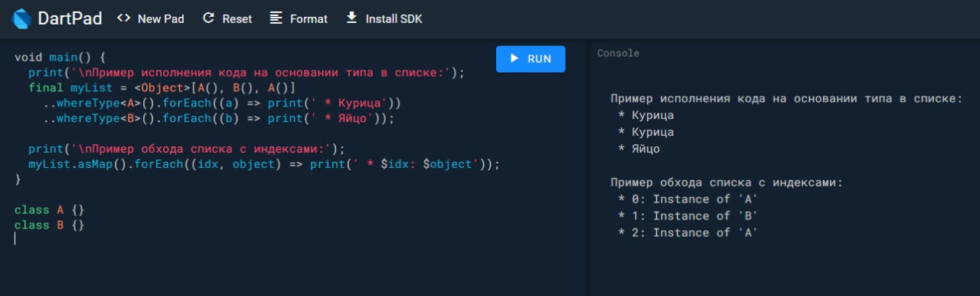Image resolution: width=980 pixels, height=296 pixels.
Task: Click the code brackets icon for New Pad
Action: (123, 18)
